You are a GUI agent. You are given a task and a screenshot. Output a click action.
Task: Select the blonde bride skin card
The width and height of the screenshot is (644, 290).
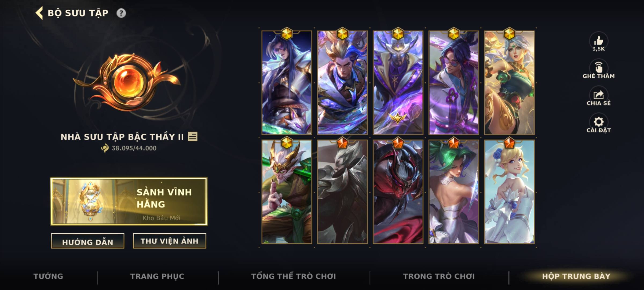point(509,192)
